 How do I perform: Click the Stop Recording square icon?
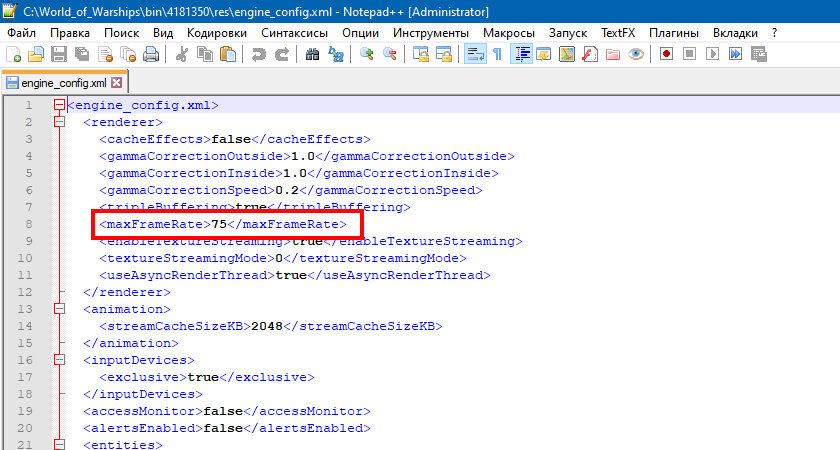(689, 54)
